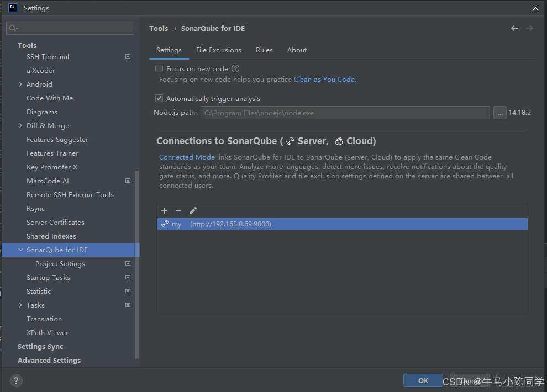Select the Tools section header
The width and height of the screenshot is (547, 392).
[27, 46]
